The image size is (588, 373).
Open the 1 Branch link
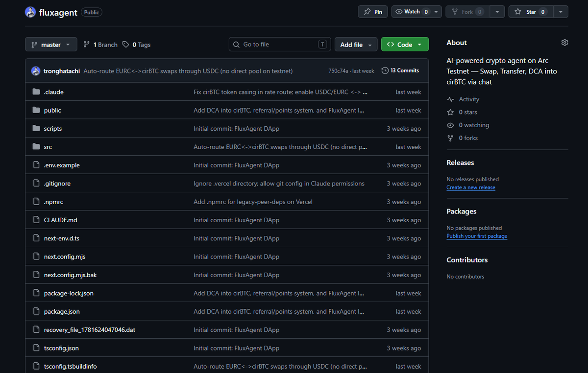click(x=100, y=45)
